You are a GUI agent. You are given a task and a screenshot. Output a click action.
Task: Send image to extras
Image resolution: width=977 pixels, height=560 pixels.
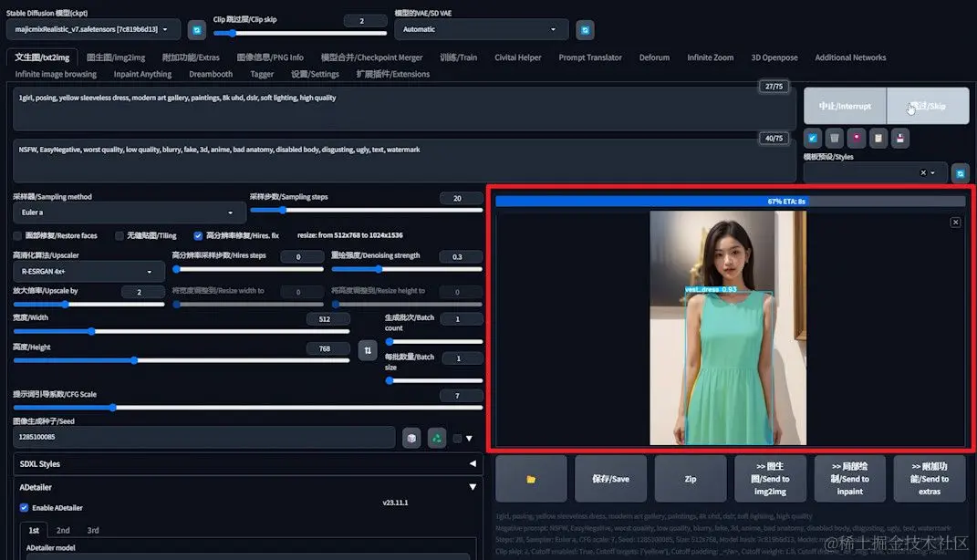[929, 479]
